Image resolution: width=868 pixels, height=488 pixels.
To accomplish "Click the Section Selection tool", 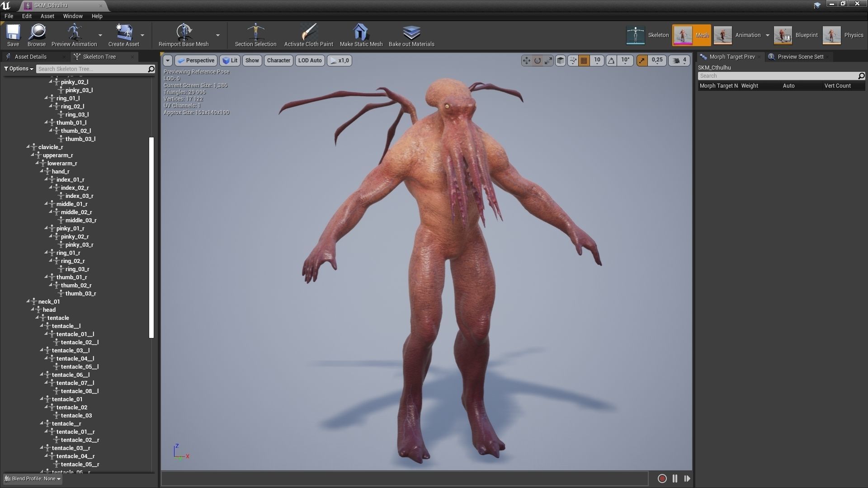I will pos(255,35).
